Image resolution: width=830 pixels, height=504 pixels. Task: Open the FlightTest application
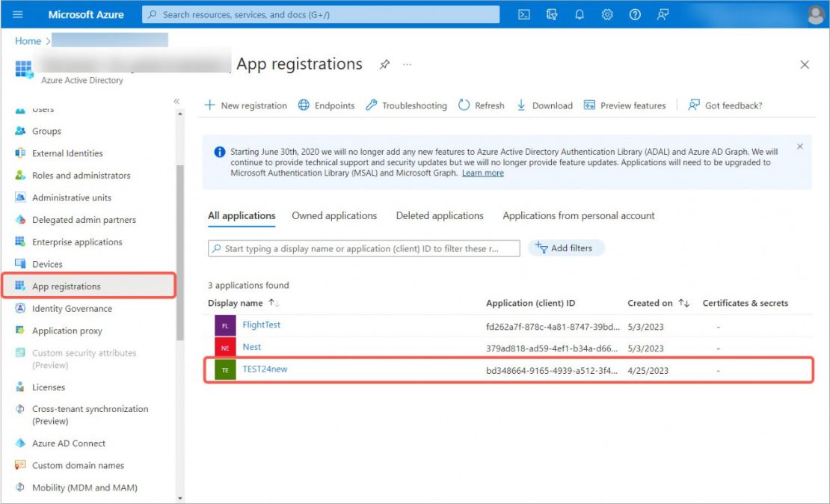pos(262,325)
